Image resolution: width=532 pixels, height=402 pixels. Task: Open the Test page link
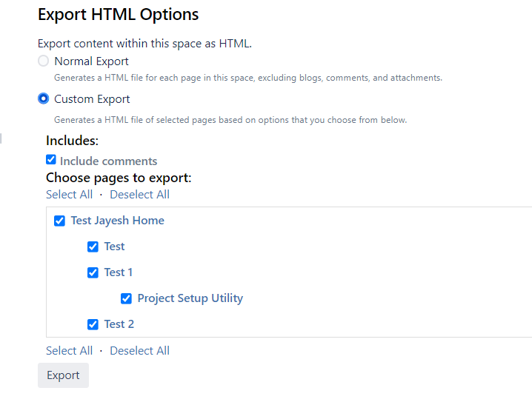[x=114, y=247]
